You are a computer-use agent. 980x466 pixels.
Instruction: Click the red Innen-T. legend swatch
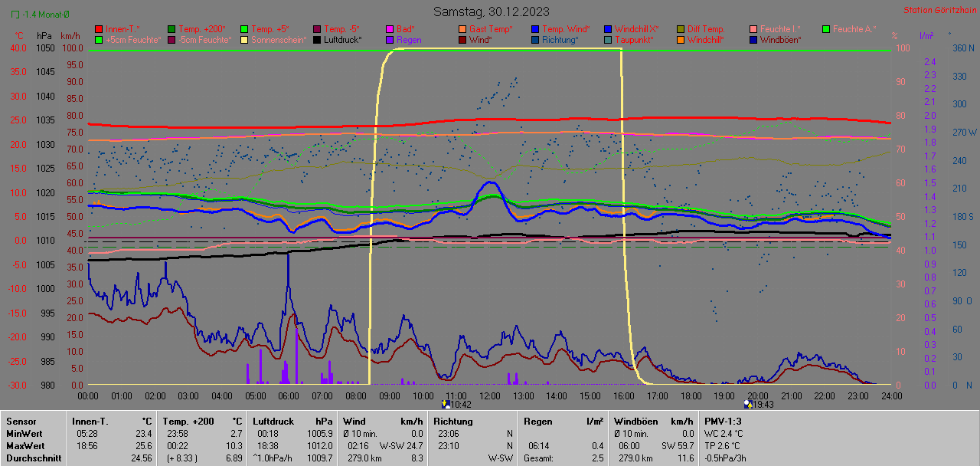98,29
